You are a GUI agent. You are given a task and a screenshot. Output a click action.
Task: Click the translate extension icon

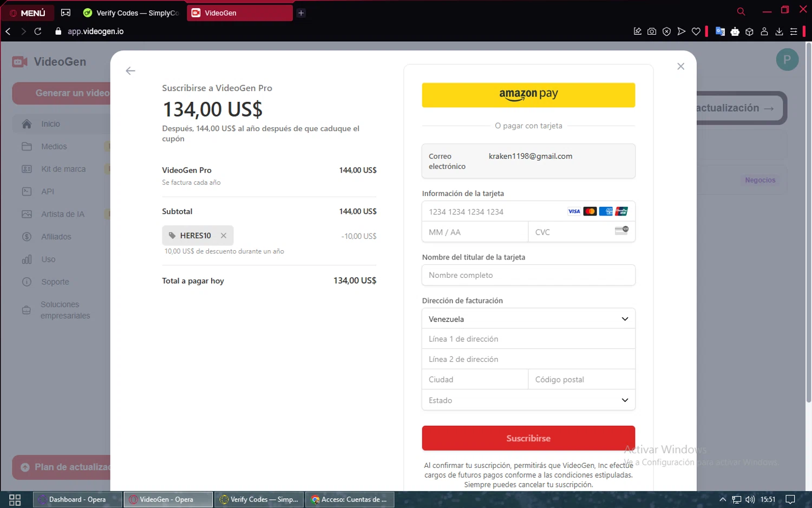point(720,31)
